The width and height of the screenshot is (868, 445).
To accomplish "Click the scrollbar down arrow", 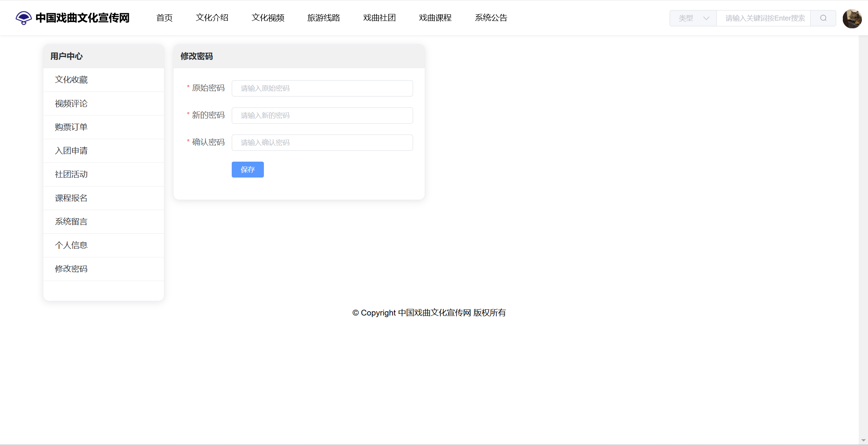I will [863, 440].
